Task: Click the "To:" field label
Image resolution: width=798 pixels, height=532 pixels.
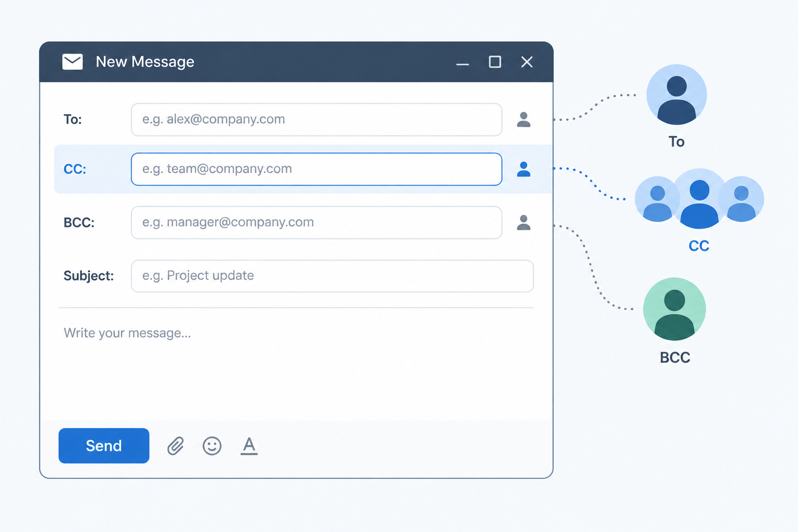Action: click(73, 119)
